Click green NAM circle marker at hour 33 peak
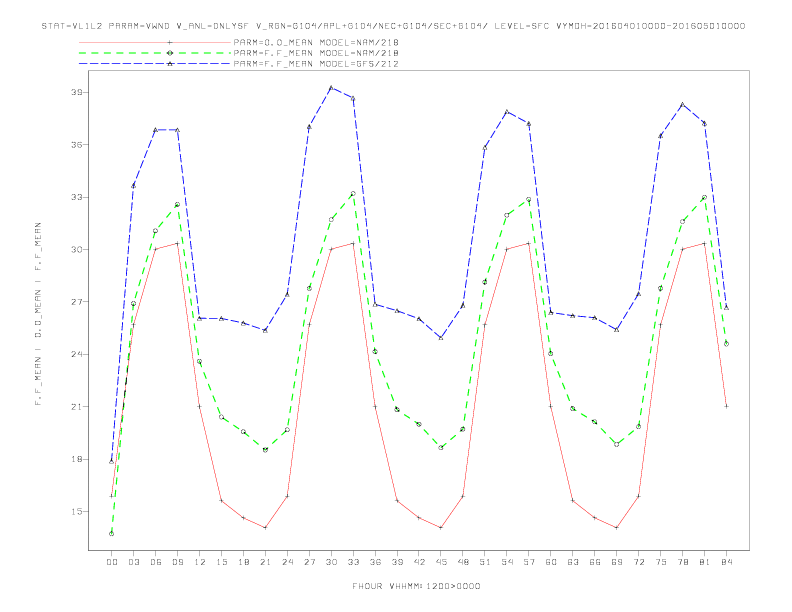 (x=353, y=193)
